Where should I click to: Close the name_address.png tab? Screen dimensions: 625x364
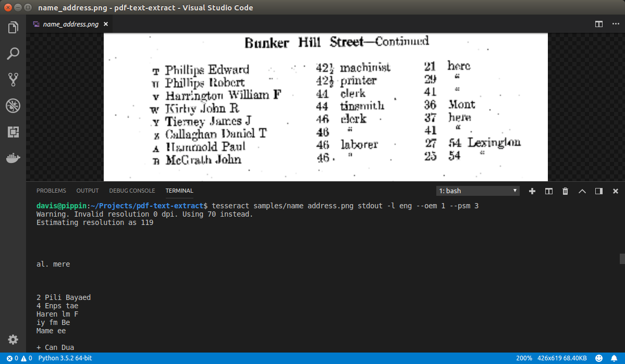[x=106, y=24]
